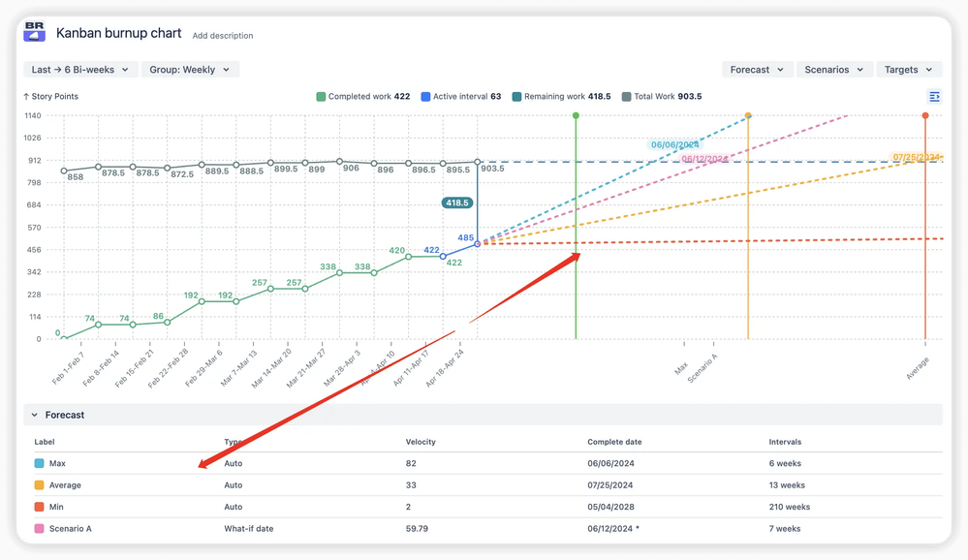Image resolution: width=968 pixels, height=560 pixels.
Task: Toggle Completed work visibility in the legend
Action: click(320, 96)
